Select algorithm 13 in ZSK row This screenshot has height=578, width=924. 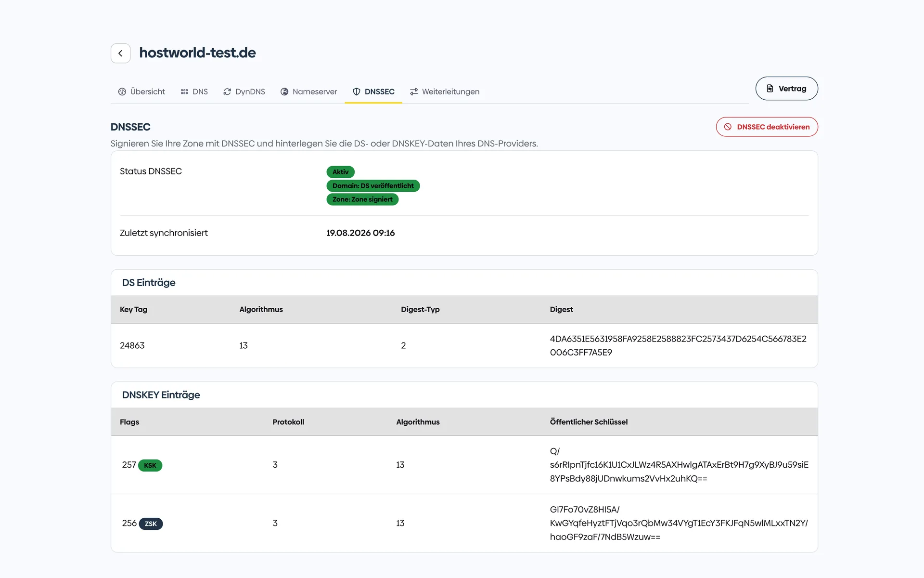click(400, 523)
